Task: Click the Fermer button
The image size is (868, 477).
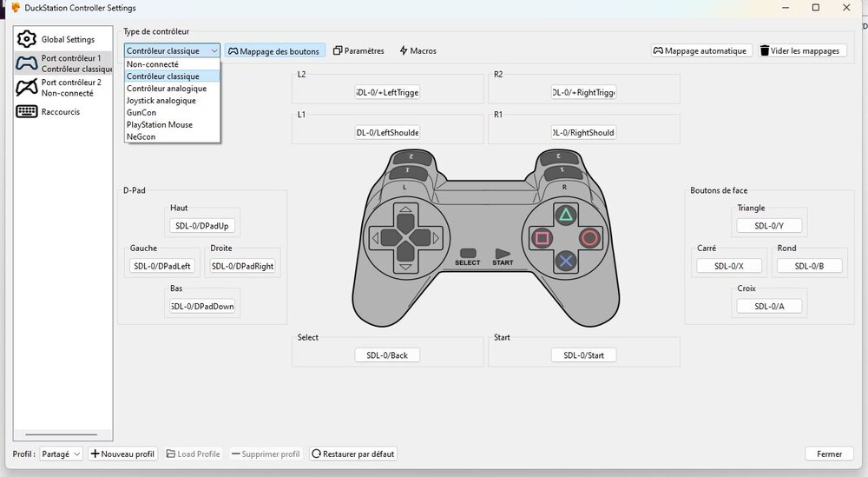Action: 829,454
